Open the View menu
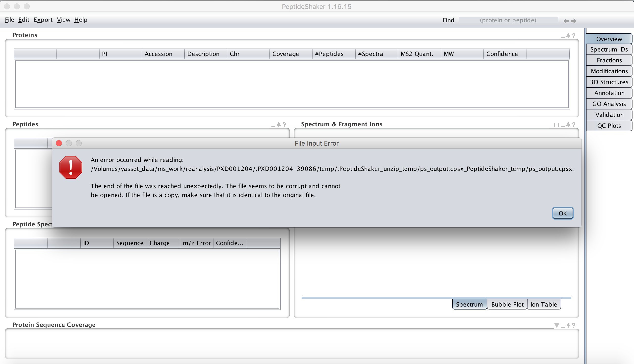Viewport: 634px width, 364px height. (x=63, y=20)
